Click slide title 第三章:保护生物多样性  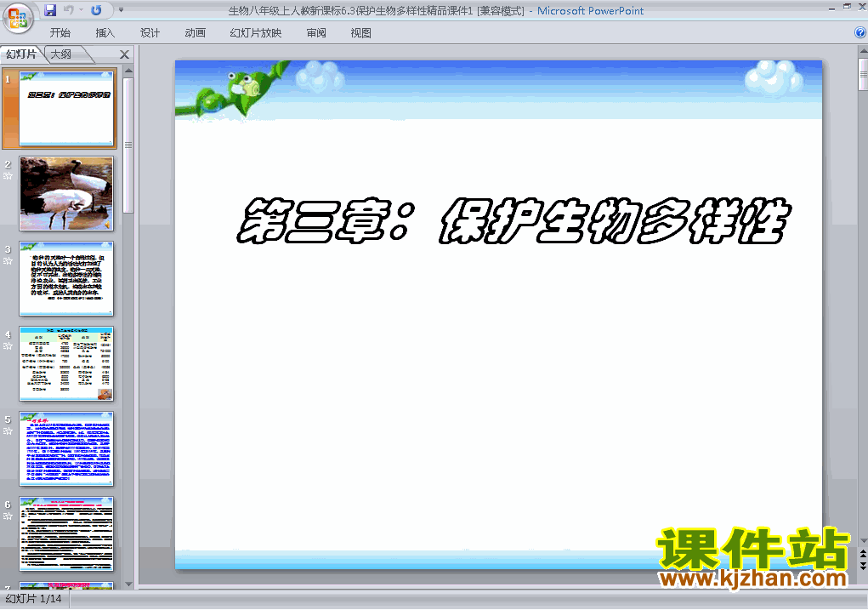pos(513,220)
